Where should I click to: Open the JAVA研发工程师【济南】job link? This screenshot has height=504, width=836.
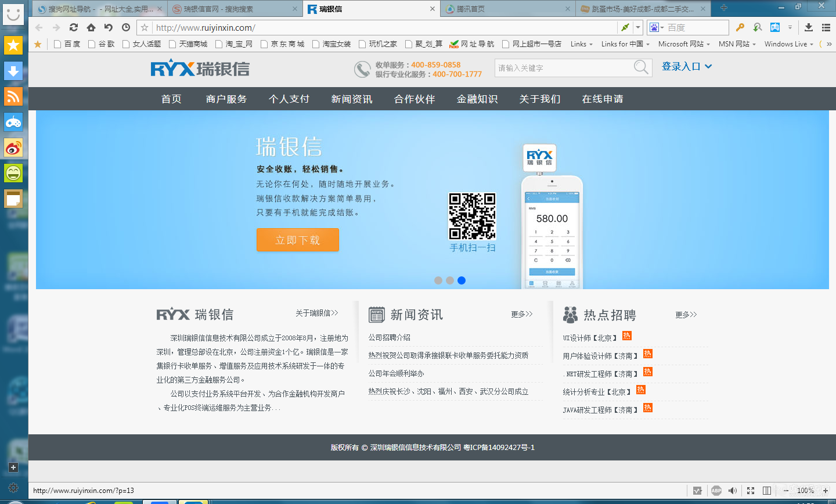click(x=600, y=409)
